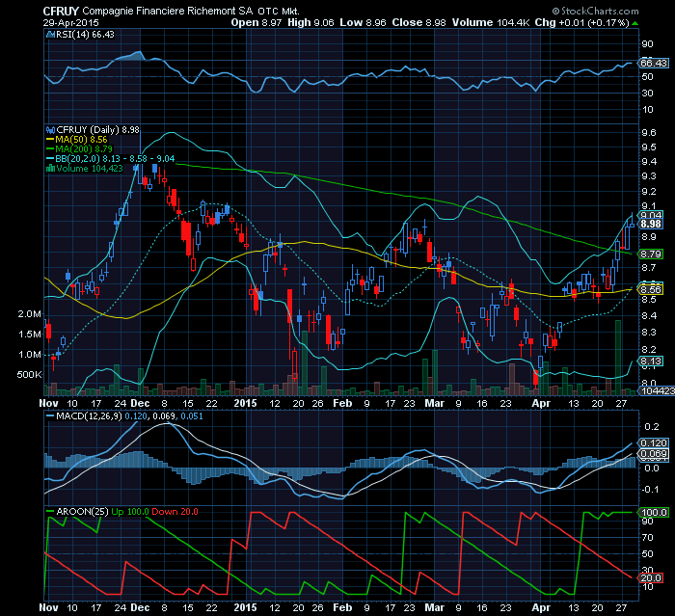Image resolution: width=675 pixels, height=616 pixels.
Task: Click the StockCharts.com copyright label
Action: tap(596, 12)
